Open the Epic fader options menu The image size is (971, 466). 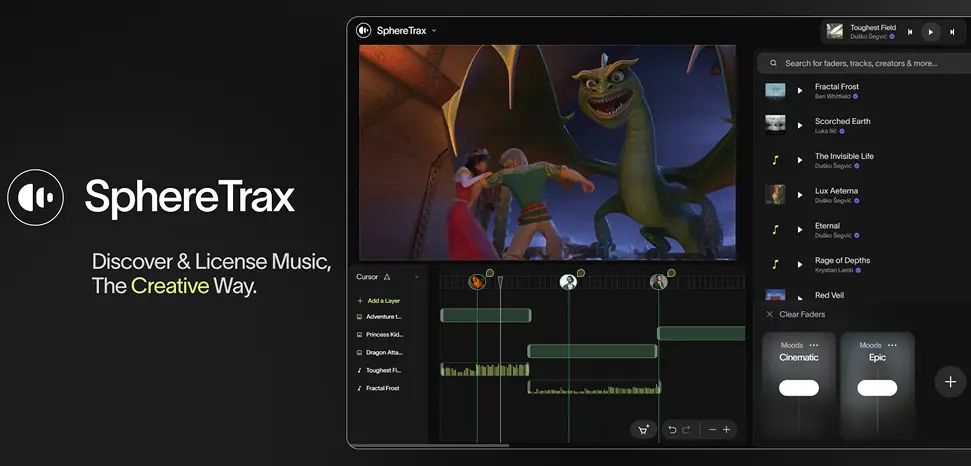pos(892,345)
